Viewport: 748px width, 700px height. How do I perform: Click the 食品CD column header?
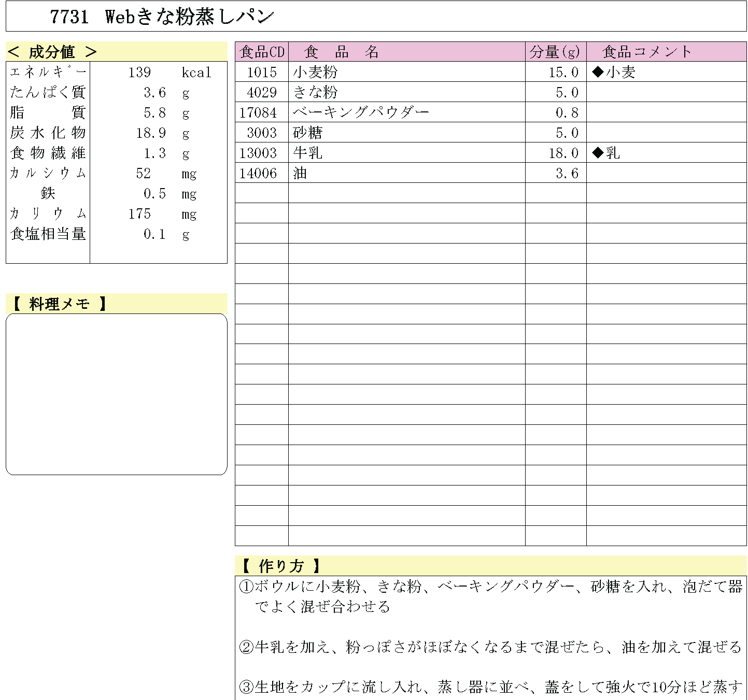click(262, 52)
